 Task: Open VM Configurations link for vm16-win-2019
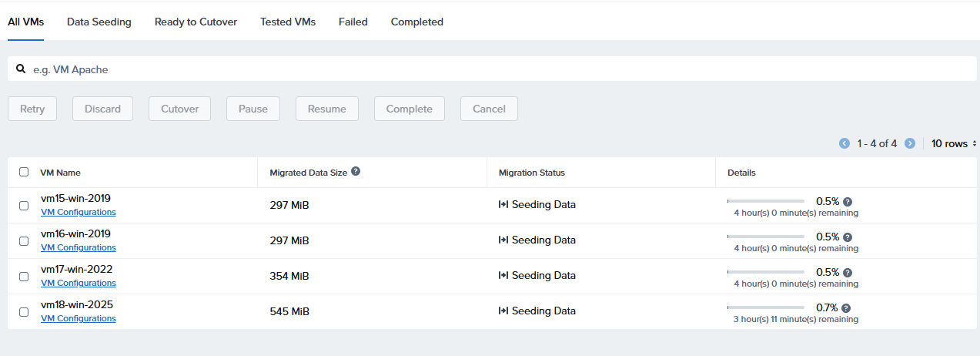78,248
